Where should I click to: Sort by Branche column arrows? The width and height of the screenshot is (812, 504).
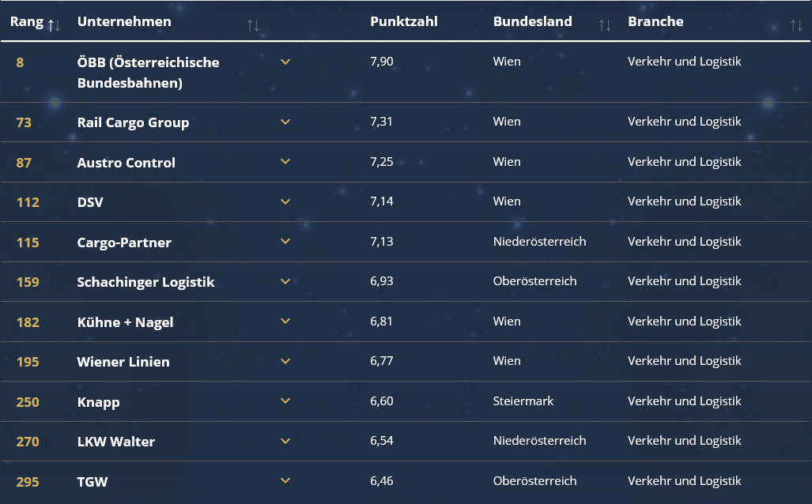coord(796,24)
